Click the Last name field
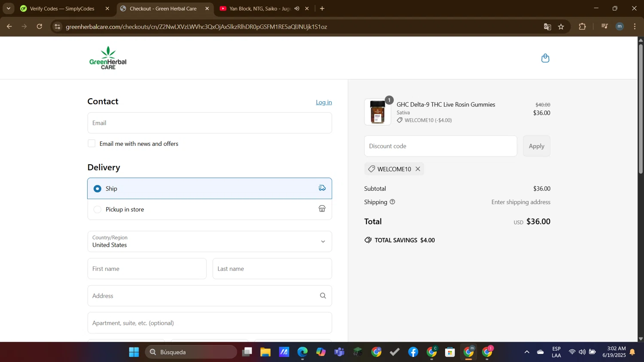Image resolution: width=644 pixels, height=362 pixels. pos(272,268)
